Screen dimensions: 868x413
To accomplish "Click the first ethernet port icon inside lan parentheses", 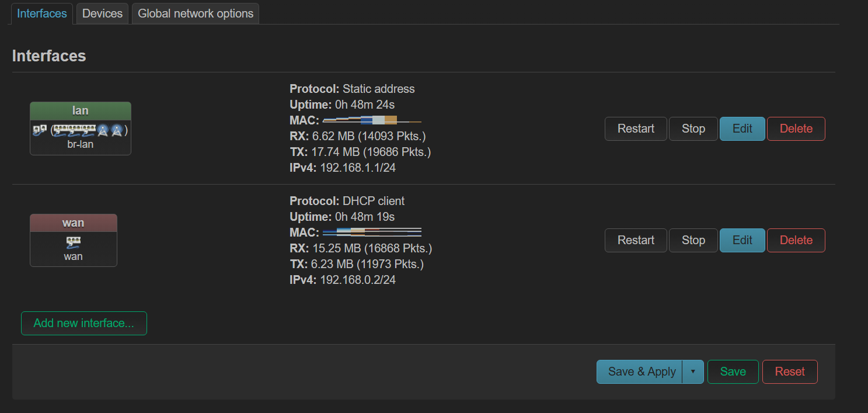I will pos(61,130).
